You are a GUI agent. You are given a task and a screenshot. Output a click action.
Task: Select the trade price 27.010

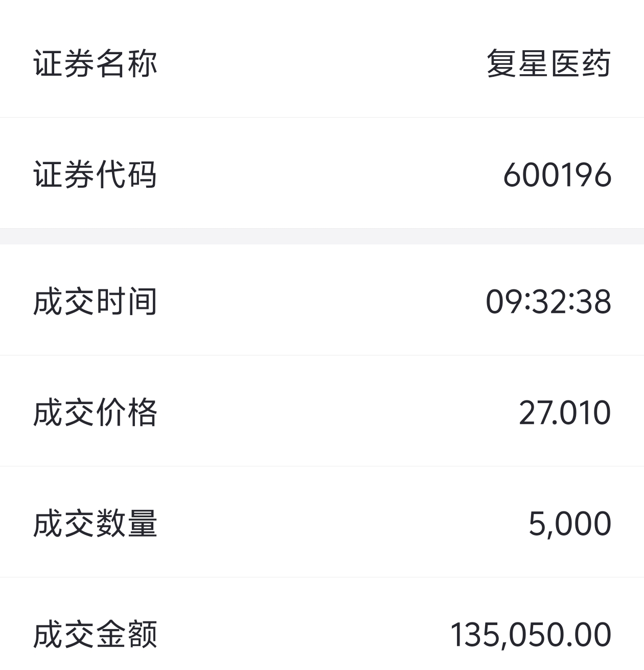click(x=565, y=413)
